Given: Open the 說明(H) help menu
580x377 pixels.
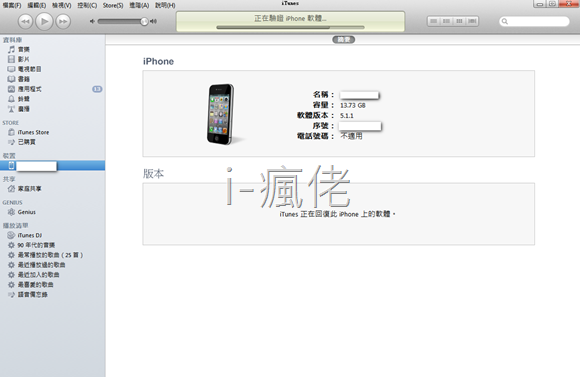Looking at the screenshot, I should pyautogui.click(x=165, y=5).
